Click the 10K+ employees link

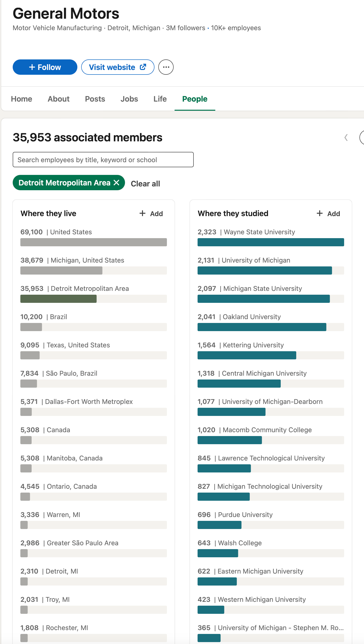pyautogui.click(x=236, y=28)
